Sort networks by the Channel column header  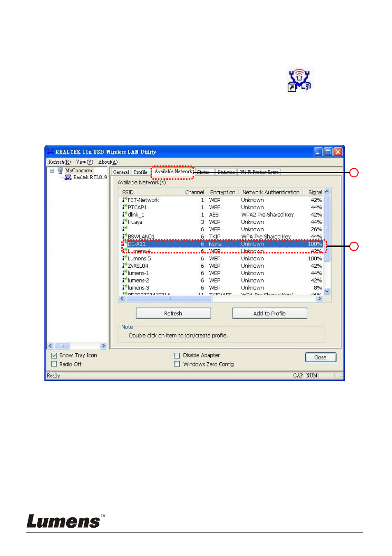[x=191, y=192]
